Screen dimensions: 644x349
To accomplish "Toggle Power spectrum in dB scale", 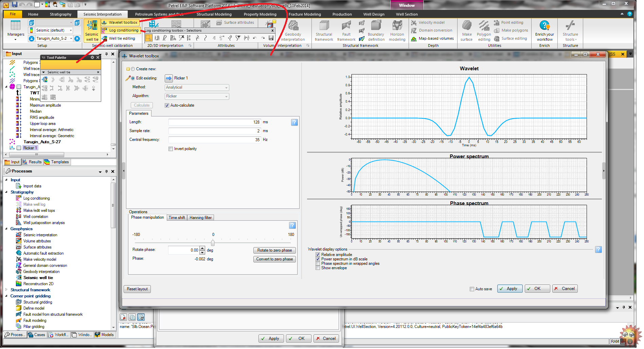I will tap(318, 259).
